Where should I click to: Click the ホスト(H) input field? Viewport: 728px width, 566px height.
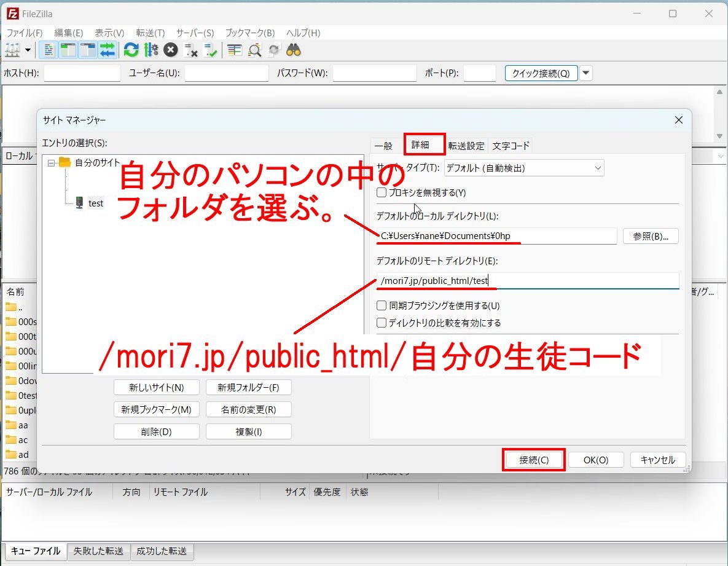coord(82,73)
